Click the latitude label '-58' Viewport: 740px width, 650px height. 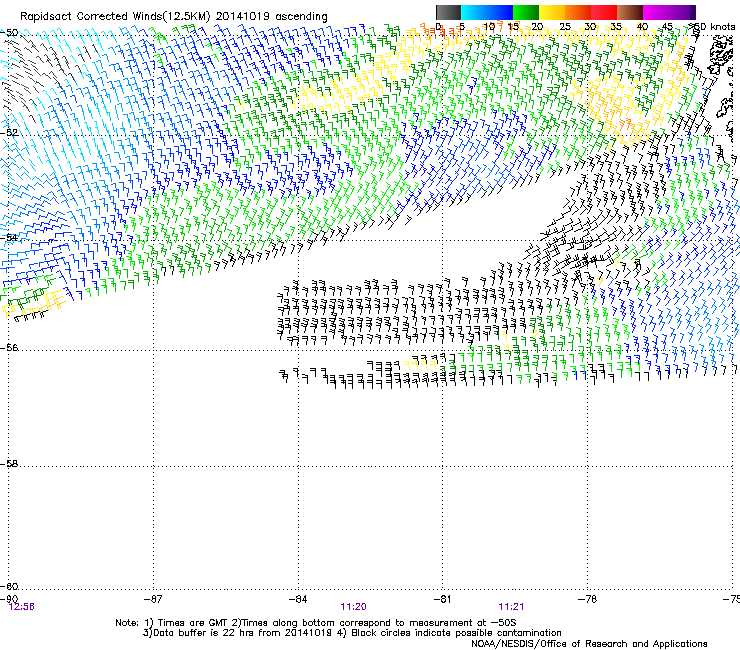pos(10,464)
